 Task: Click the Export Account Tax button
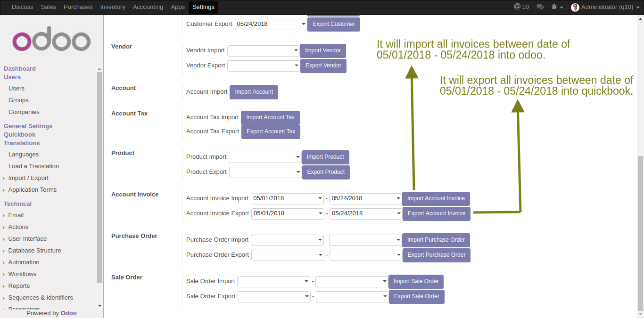(x=271, y=131)
